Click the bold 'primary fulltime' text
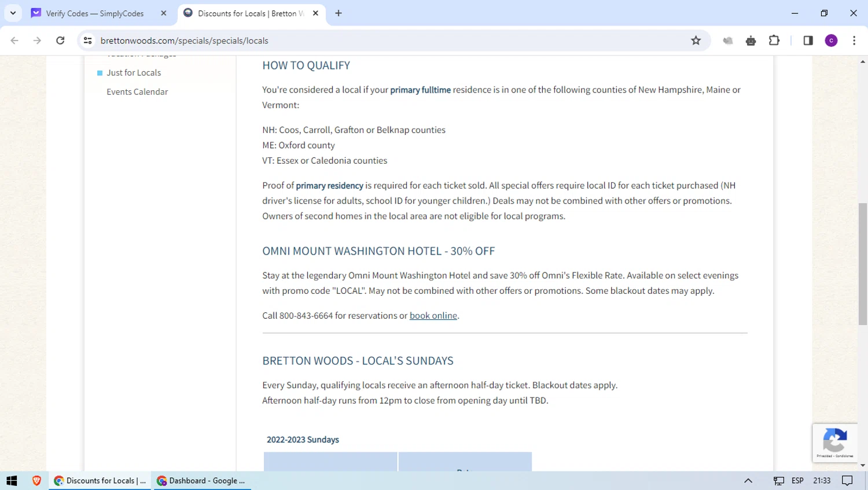Screen dimensions: 868x490 click(420, 90)
